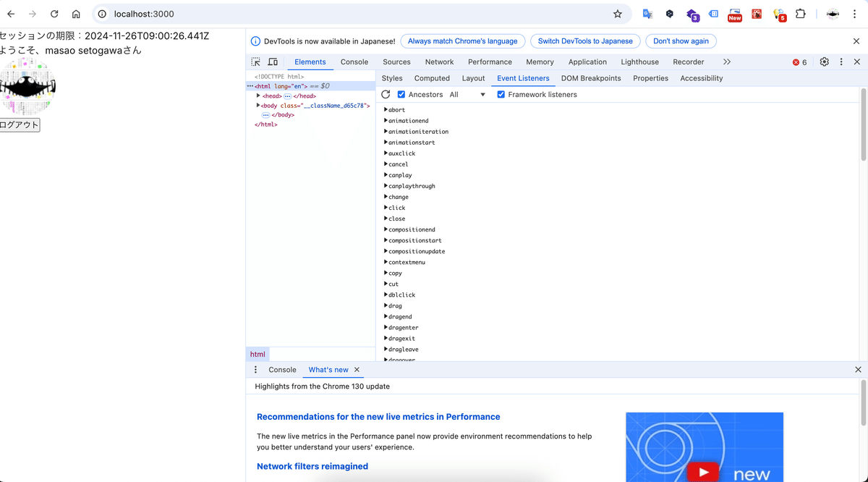Open the Recorder tab
The image size is (868, 482).
[x=689, y=62]
